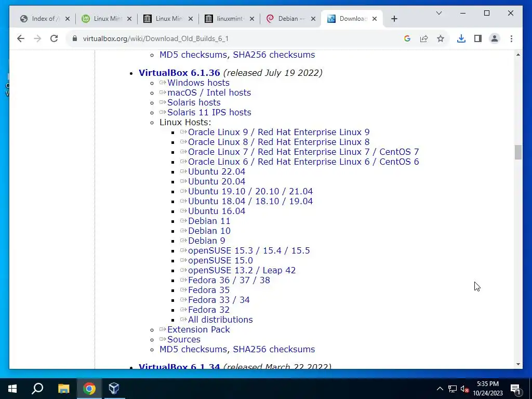Open Chrome three-dot menu
The height and width of the screenshot is (399, 532).
pyautogui.click(x=511, y=38)
